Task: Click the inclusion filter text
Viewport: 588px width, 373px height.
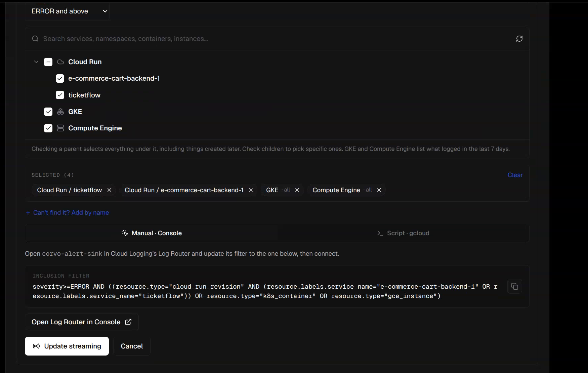Action: (x=265, y=291)
